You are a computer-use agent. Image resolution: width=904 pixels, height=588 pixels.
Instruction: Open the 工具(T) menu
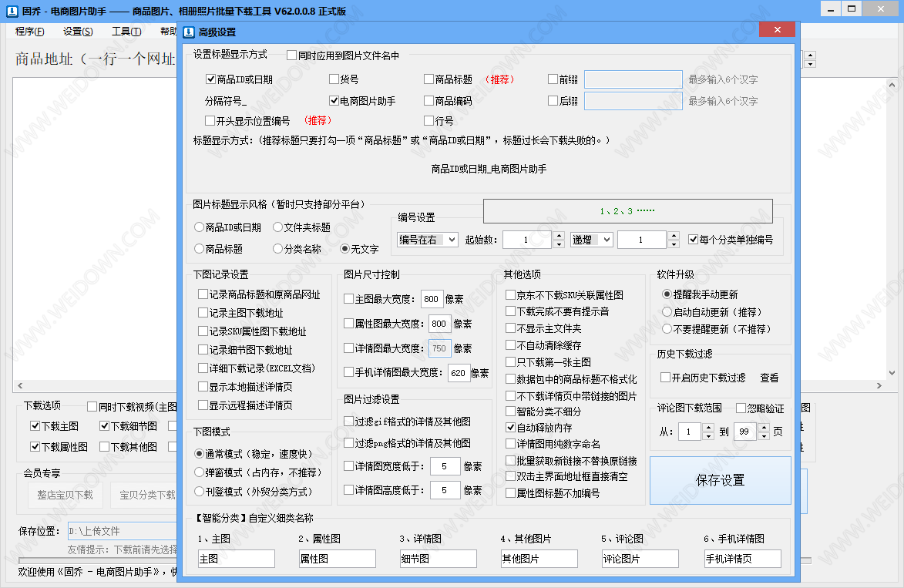click(126, 32)
